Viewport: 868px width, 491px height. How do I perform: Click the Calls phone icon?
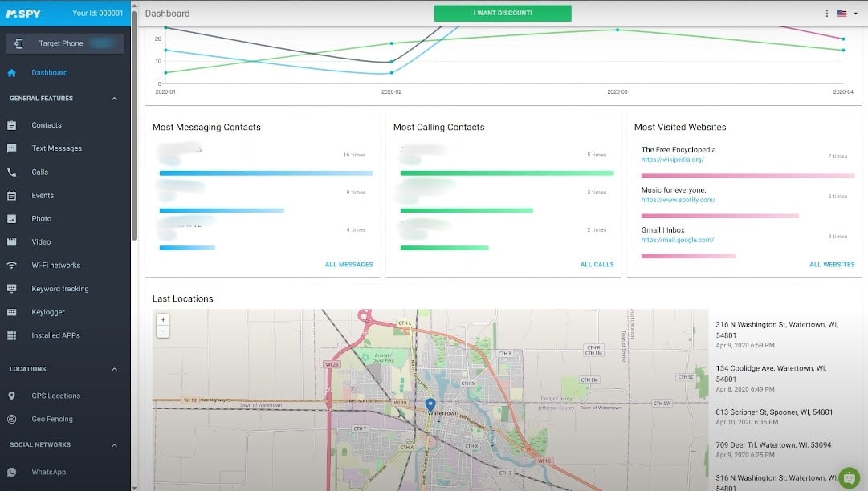click(x=12, y=172)
